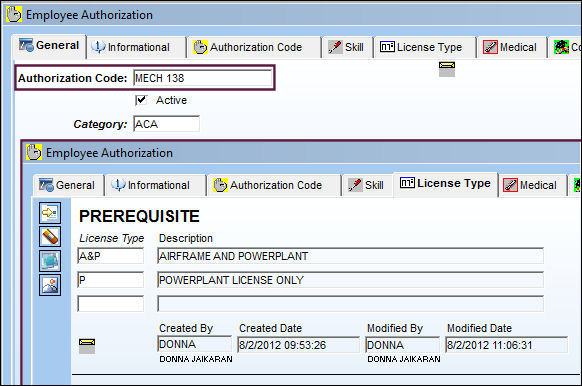This screenshot has height=386, width=582.
Task: Click the yellow notes icon beside Created By
Action: click(87, 346)
